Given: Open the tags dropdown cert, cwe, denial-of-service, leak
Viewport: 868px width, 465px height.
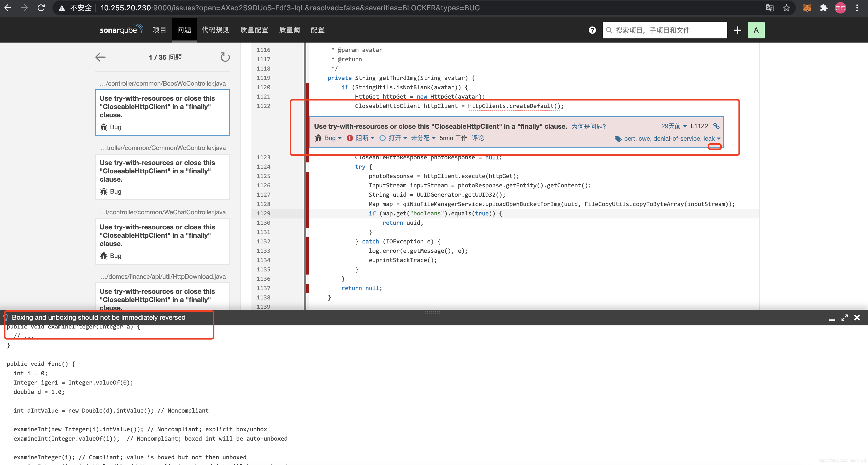Looking at the screenshot, I should [672, 139].
